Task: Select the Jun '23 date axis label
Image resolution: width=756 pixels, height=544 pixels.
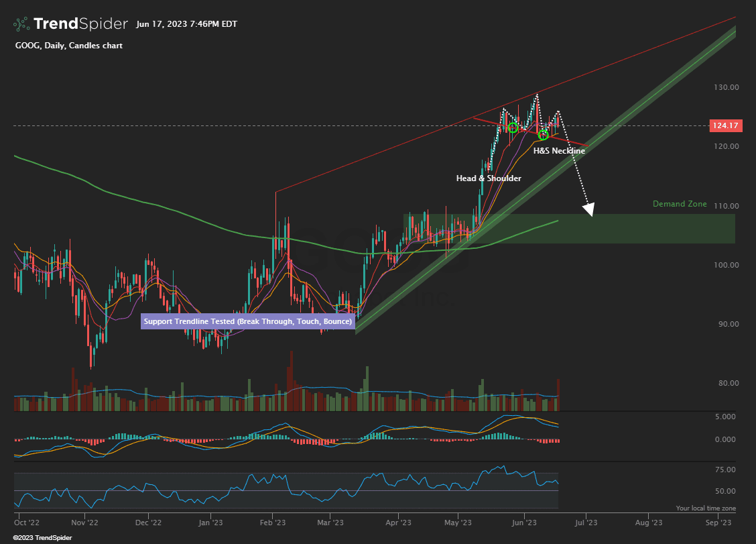Action: tap(524, 522)
